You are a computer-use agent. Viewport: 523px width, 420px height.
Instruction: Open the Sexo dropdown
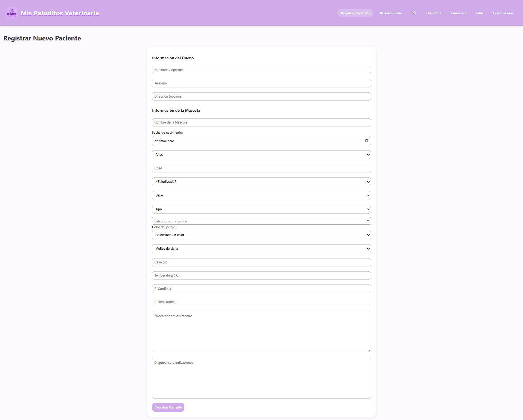pos(261,195)
